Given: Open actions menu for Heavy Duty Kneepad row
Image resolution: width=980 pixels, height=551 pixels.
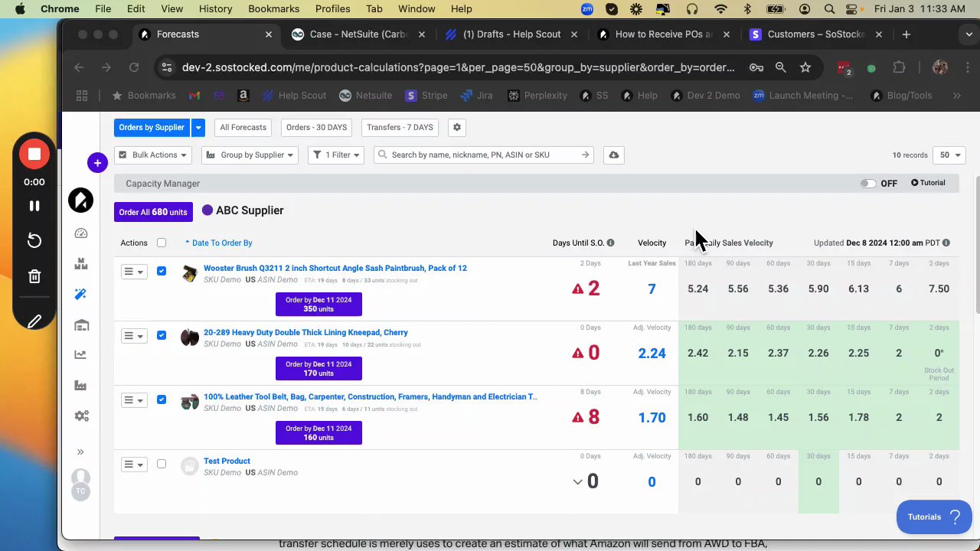Looking at the screenshot, I should [133, 336].
